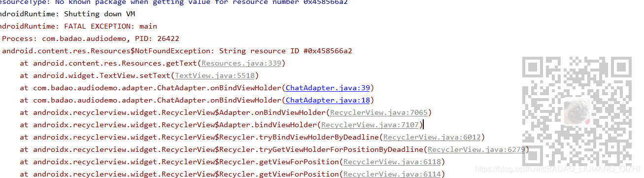Click the Resources$NotFoundException message line
The image size is (644, 178).
pyautogui.click(x=177, y=51)
